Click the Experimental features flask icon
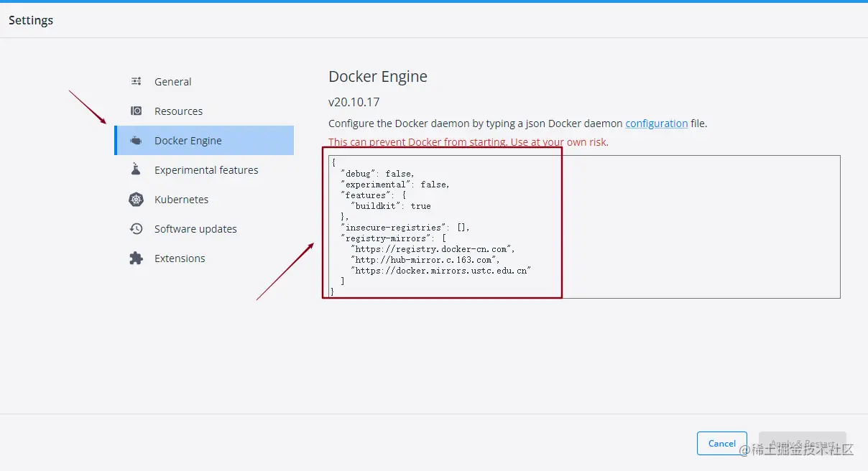868x471 pixels. click(x=136, y=170)
